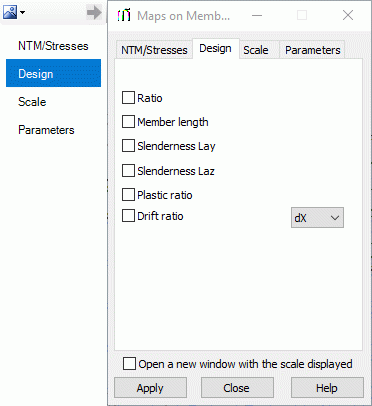Click the gray right arrow icon
The image size is (372, 406).
(94, 13)
